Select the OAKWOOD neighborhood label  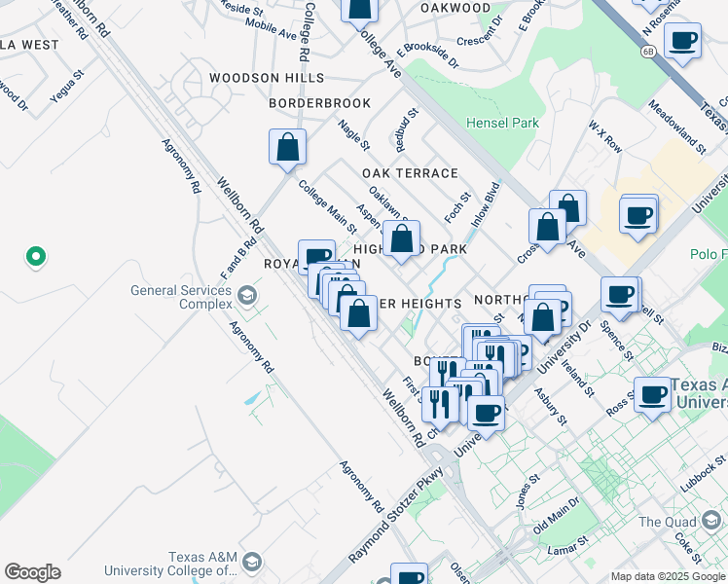tap(455, 8)
